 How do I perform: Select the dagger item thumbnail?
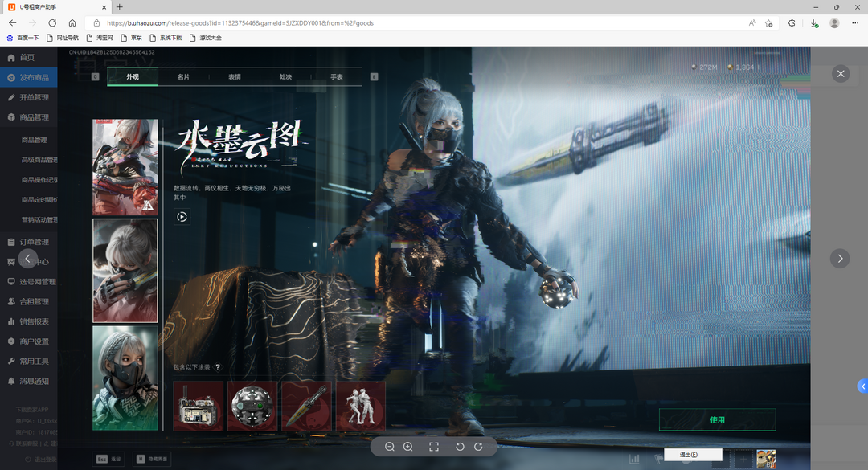point(306,406)
